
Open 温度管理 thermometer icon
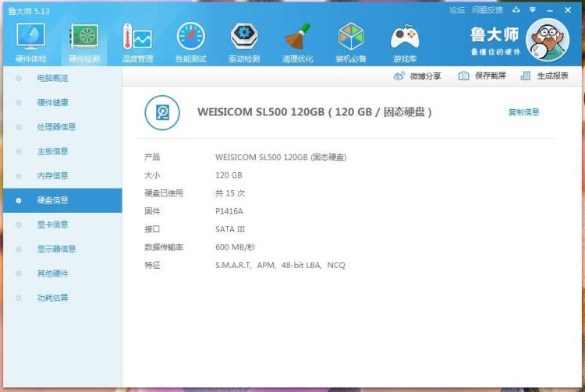(x=137, y=36)
